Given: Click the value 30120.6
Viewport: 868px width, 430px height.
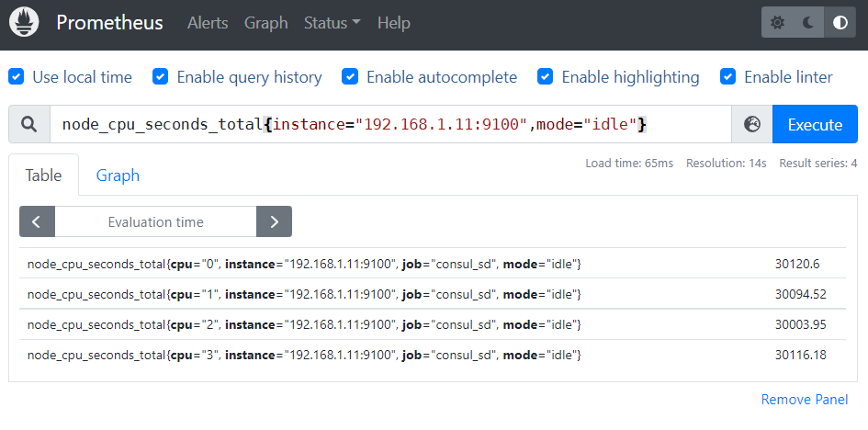Looking at the screenshot, I should (797, 264).
